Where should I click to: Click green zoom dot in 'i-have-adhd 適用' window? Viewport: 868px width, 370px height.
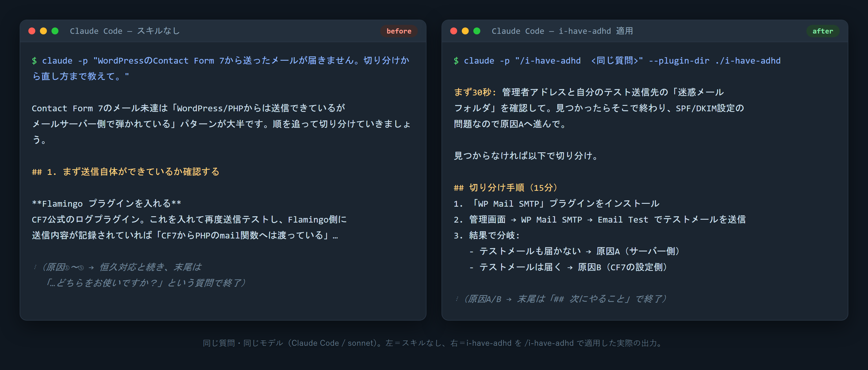477,31
